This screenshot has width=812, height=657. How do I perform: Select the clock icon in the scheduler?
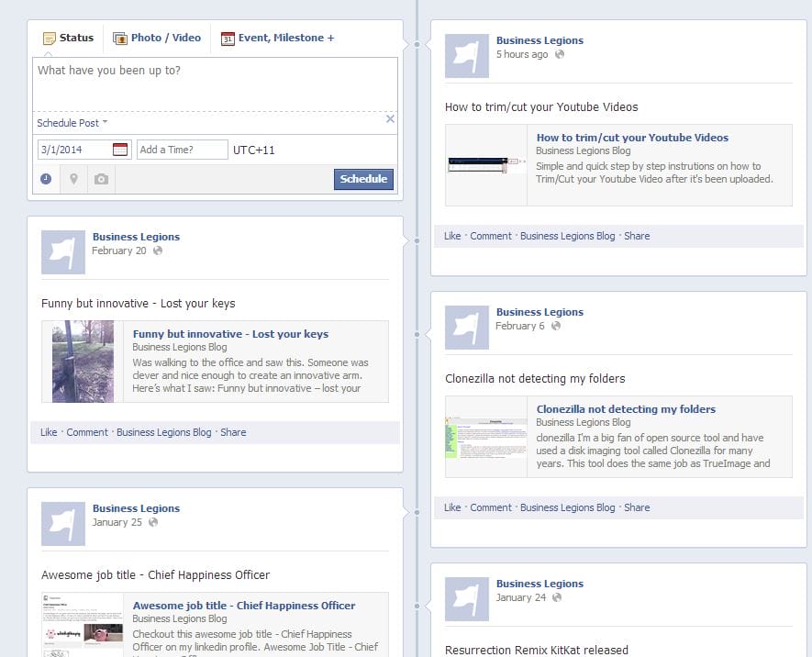pos(45,178)
